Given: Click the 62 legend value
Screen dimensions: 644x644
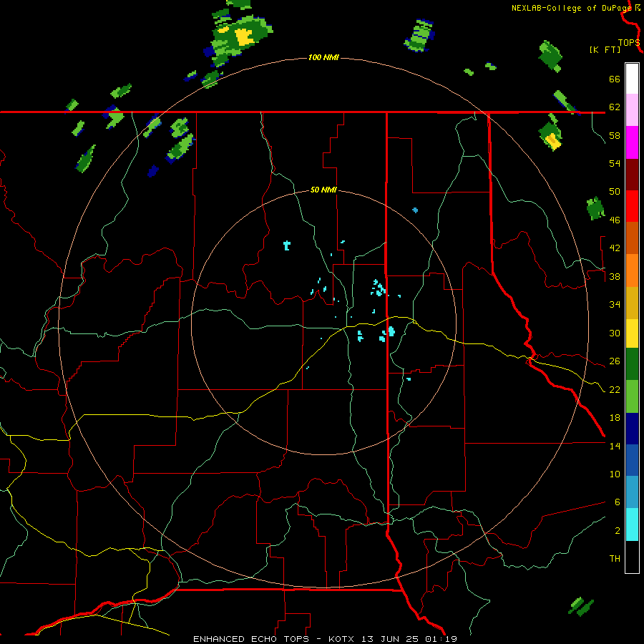Looking at the screenshot, I should [615, 107].
